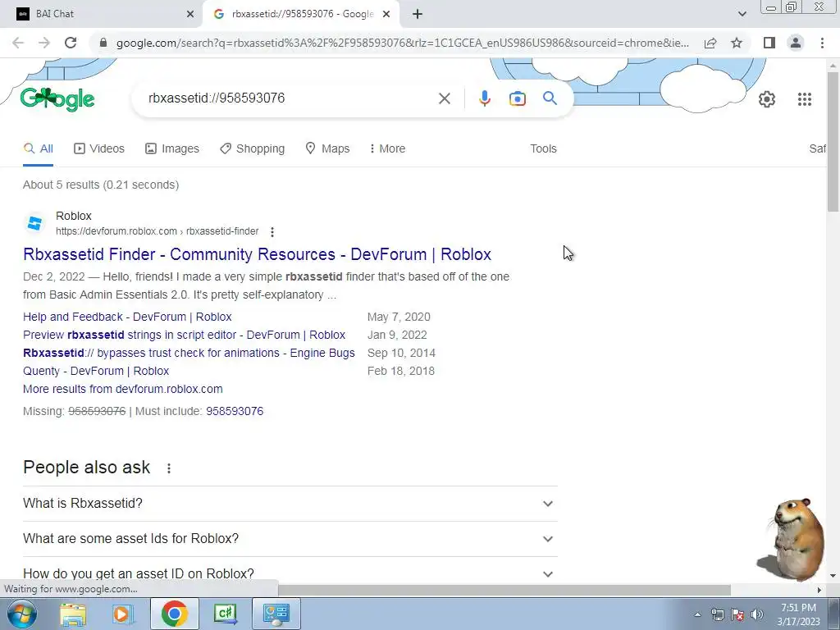Reload the page

coord(71,43)
